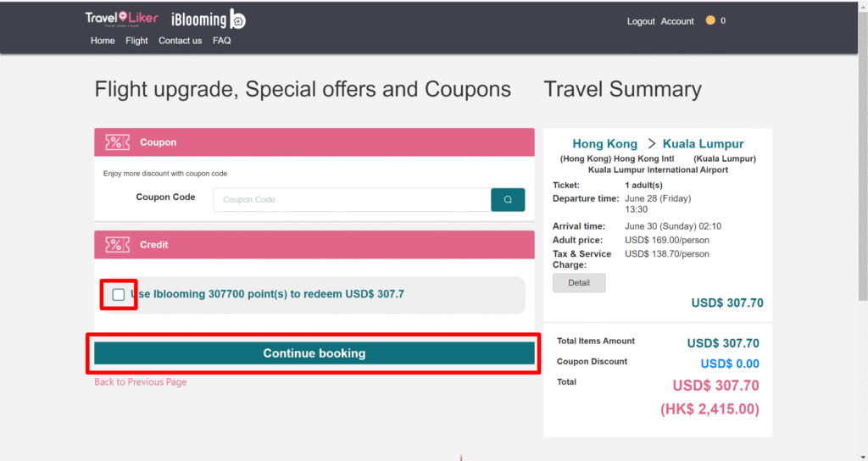Show fare Detail in Travel Summary
This screenshot has height=461, width=868.
(x=579, y=283)
